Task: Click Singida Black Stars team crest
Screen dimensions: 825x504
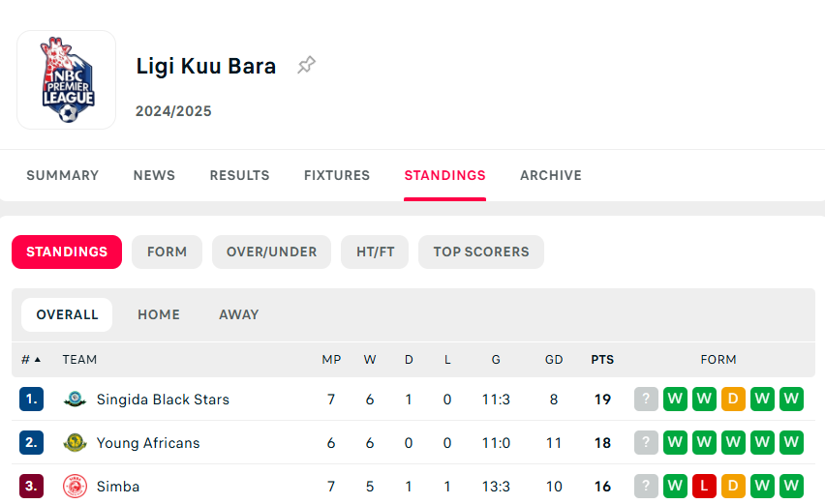Action: [75, 400]
